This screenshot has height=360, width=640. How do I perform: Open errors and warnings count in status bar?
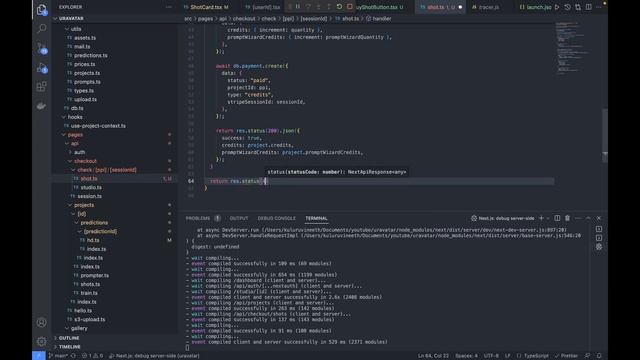tap(92, 356)
